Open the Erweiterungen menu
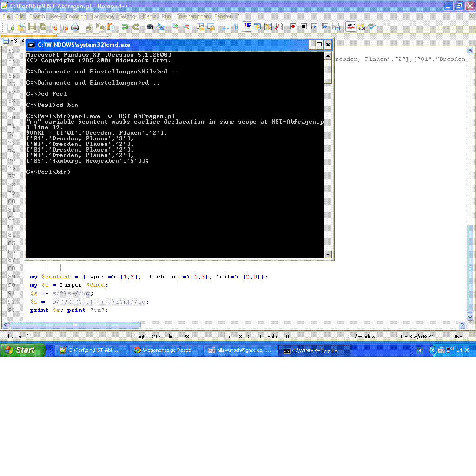476x476 pixels. point(192,16)
